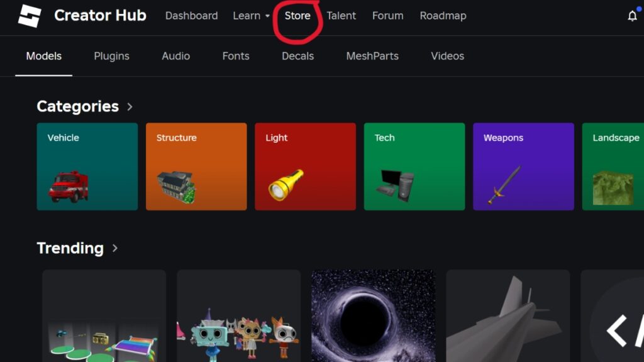The height and width of the screenshot is (362, 644).
Task: Open notifications with the bell icon
Action: pos(632,16)
